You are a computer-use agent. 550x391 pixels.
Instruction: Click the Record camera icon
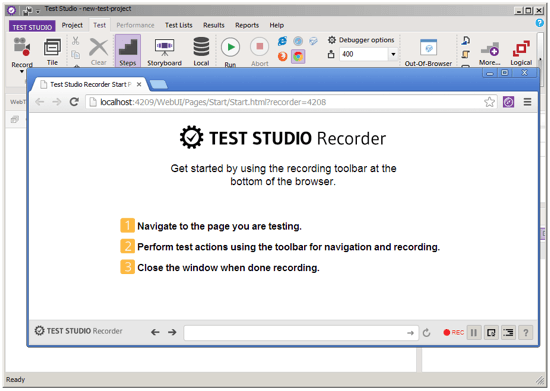point(22,47)
